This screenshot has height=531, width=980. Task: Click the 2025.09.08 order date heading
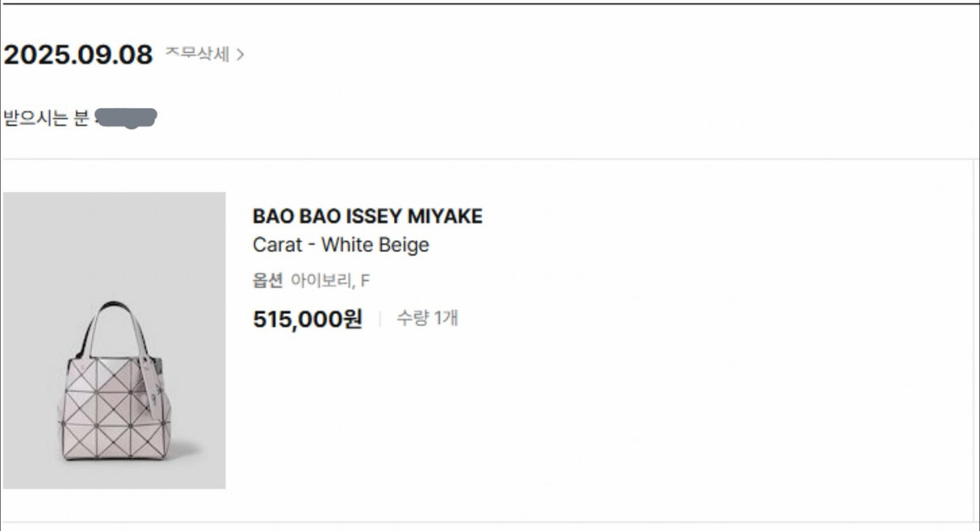tap(78, 55)
